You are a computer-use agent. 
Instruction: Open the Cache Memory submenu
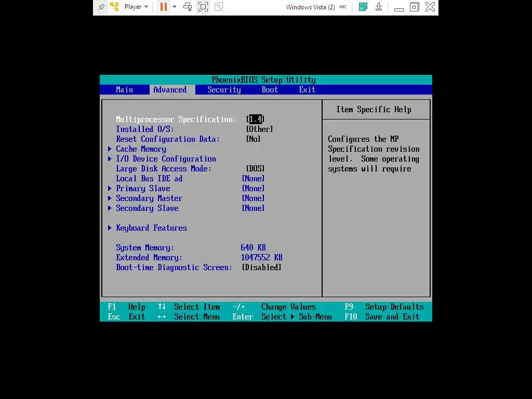click(141, 149)
